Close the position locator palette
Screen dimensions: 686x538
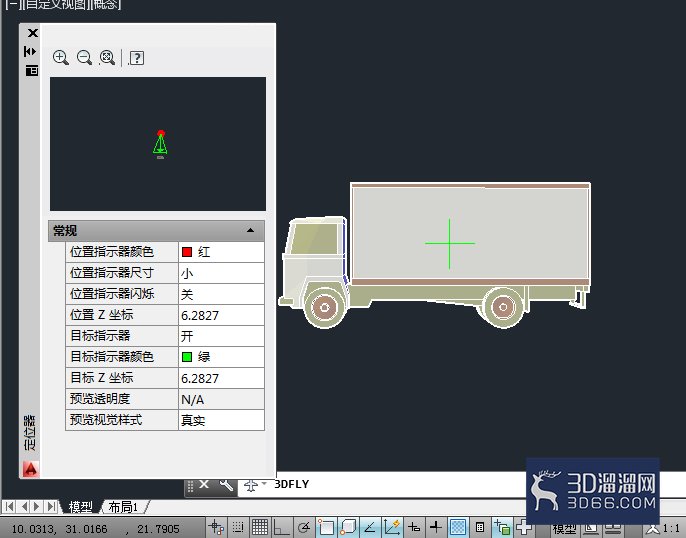point(32,33)
